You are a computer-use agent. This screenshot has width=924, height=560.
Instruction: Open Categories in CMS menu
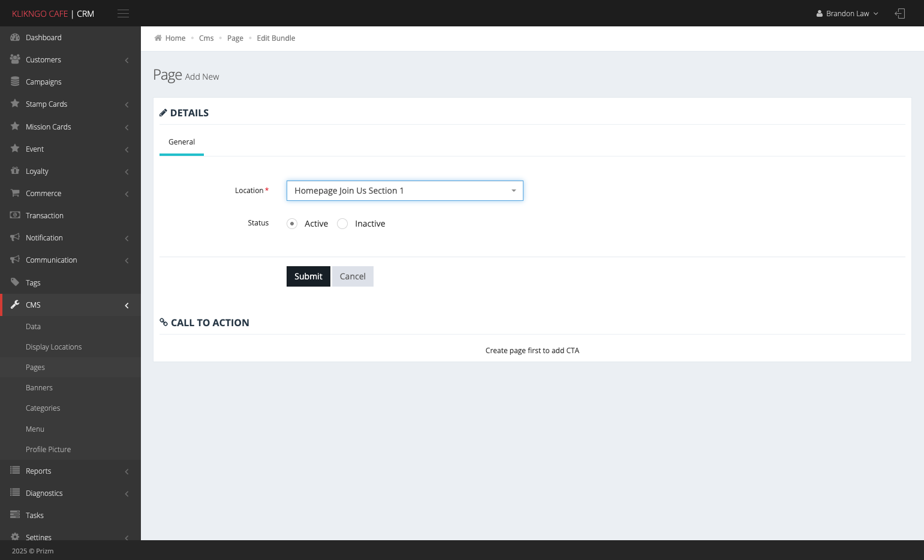click(43, 408)
